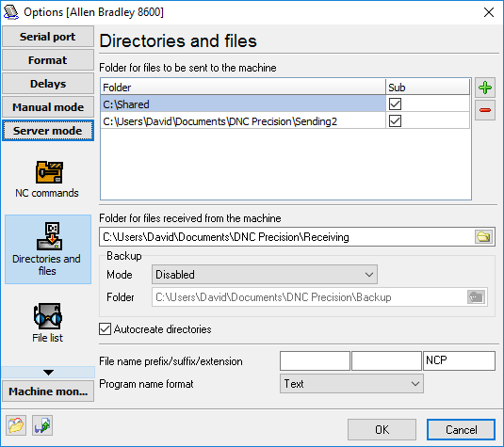Open the Program name format dropdown

click(x=351, y=384)
